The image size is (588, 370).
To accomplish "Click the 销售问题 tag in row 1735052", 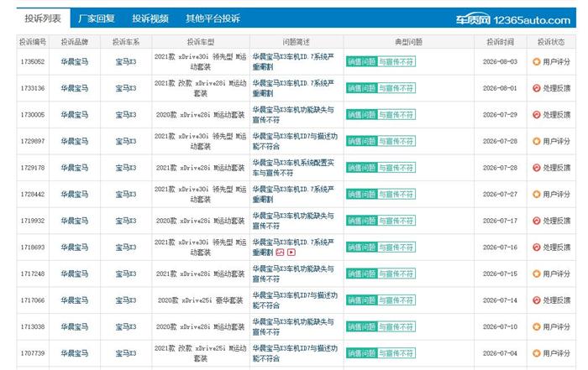I will tap(361, 62).
